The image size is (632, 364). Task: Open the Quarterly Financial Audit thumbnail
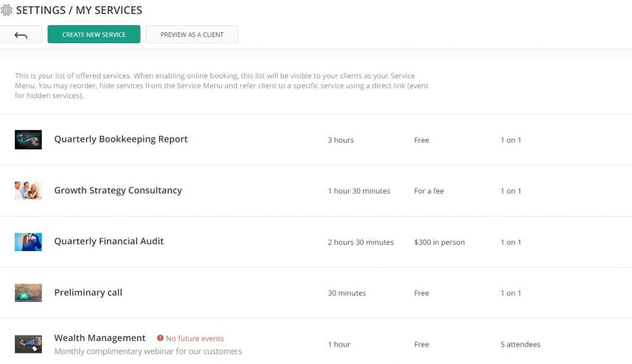point(28,242)
